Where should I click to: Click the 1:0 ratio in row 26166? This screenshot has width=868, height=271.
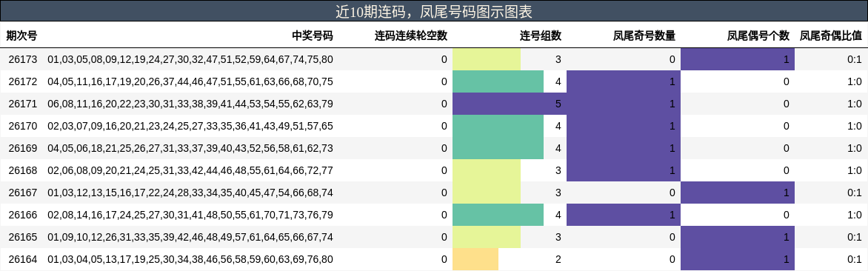coord(855,215)
